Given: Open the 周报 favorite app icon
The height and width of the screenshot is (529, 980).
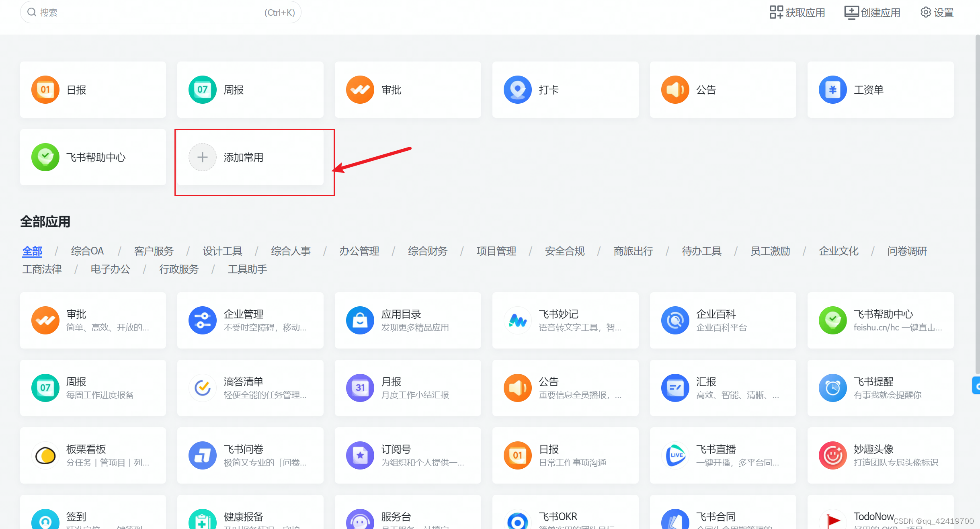Looking at the screenshot, I should (x=202, y=90).
